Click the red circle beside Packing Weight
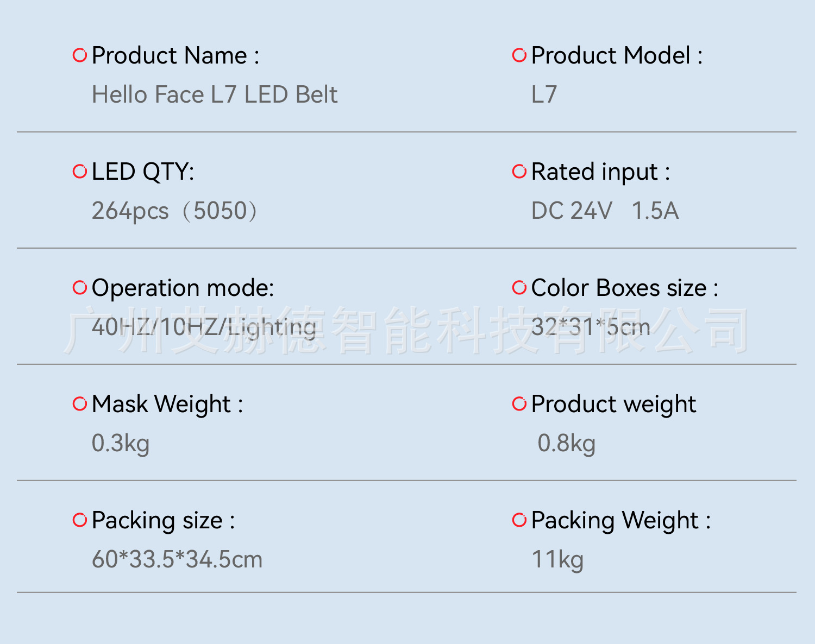The image size is (815, 644). [519, 520]
